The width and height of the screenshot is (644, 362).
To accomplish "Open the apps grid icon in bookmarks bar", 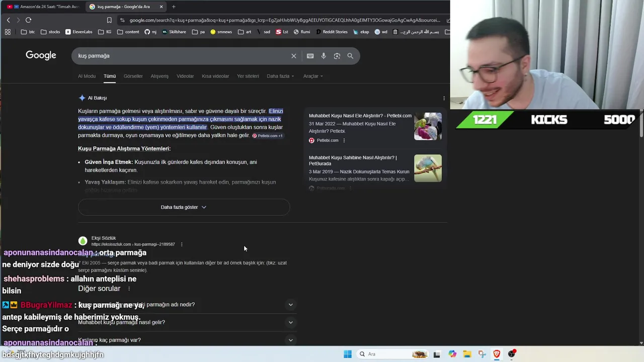I will pos(8,32).
